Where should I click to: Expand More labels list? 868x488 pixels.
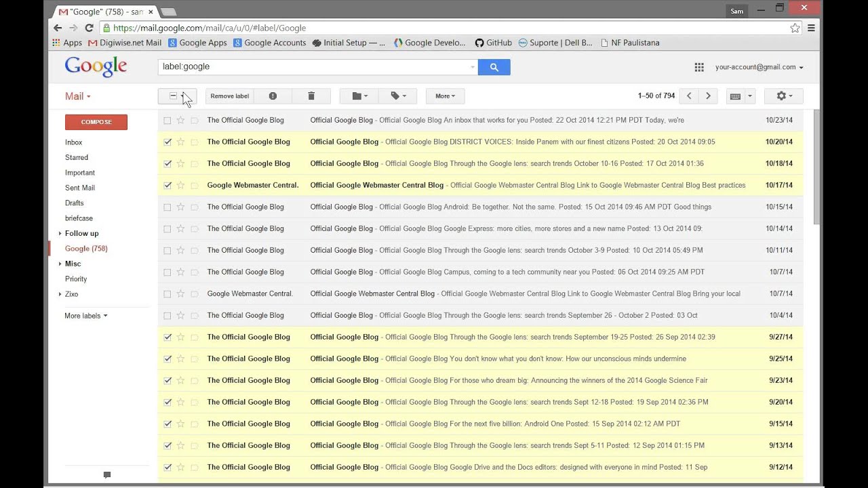point(85,316)
